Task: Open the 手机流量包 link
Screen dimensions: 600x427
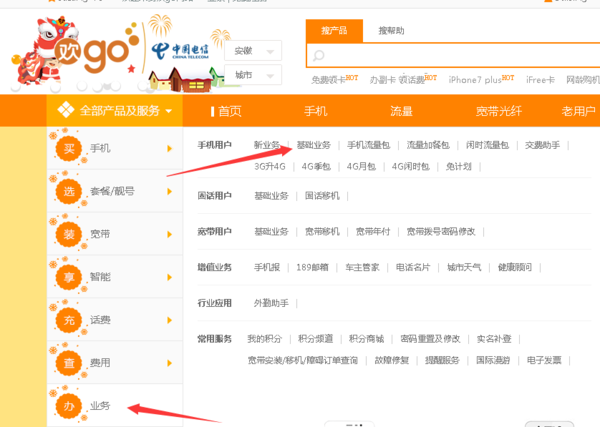Action: pos(368,145)
